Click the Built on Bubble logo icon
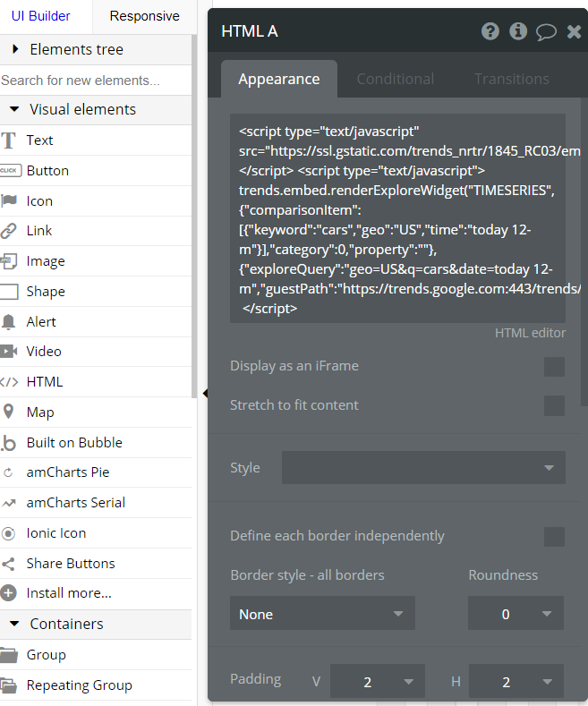This screenshot has width=588, height=706. pos(9,443)
